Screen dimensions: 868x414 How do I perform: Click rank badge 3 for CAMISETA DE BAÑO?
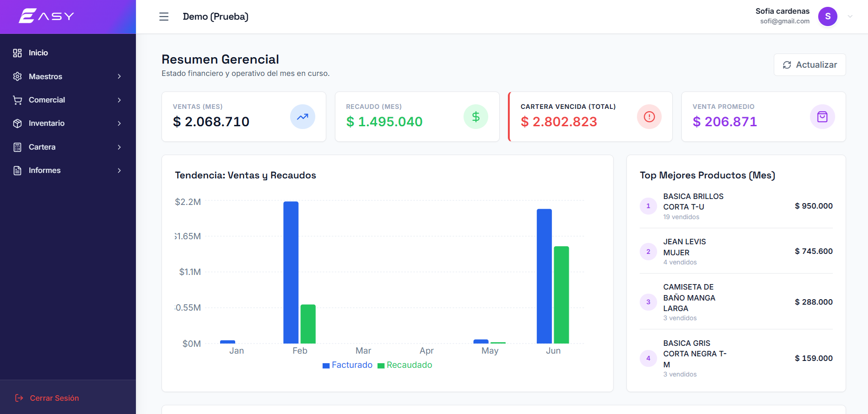click(648, 302)
